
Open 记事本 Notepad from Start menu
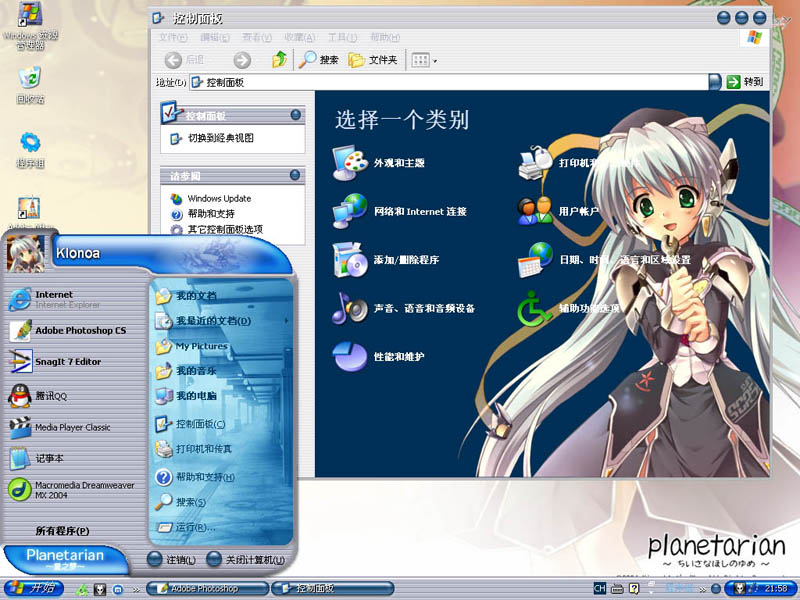tap(76, 458)
